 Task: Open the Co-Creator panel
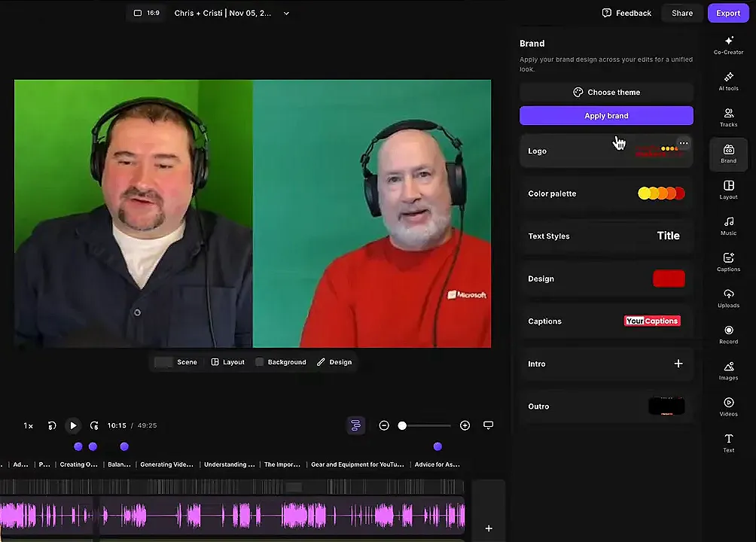[728, 45]
